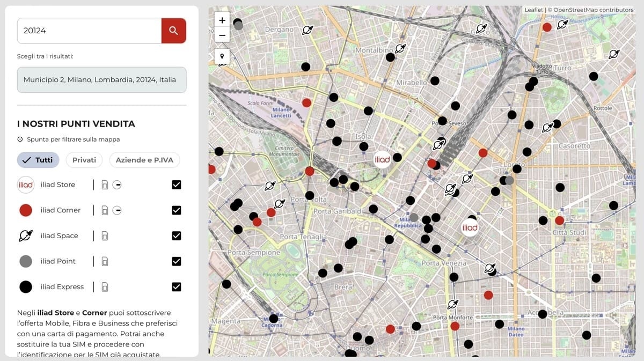Viewport: 644px width, 361px height.
Task: Uncheck the iliad Store checkbox
Action: pos(177,185)
